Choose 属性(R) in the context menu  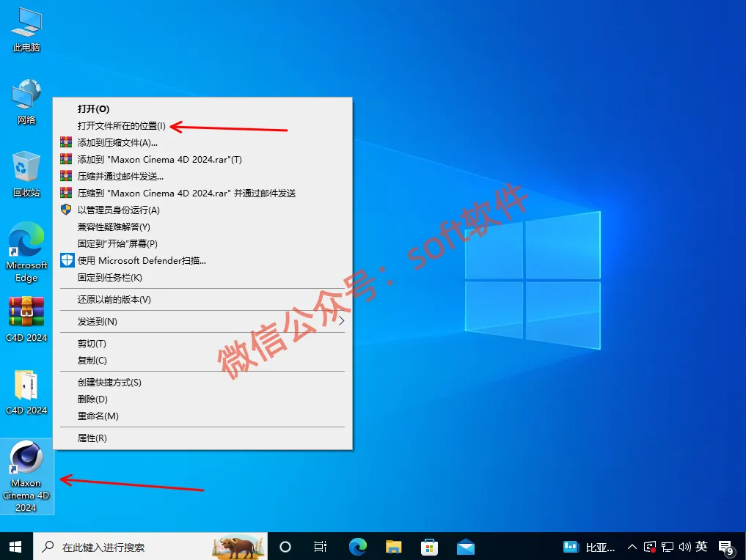[x=202, y=438]
